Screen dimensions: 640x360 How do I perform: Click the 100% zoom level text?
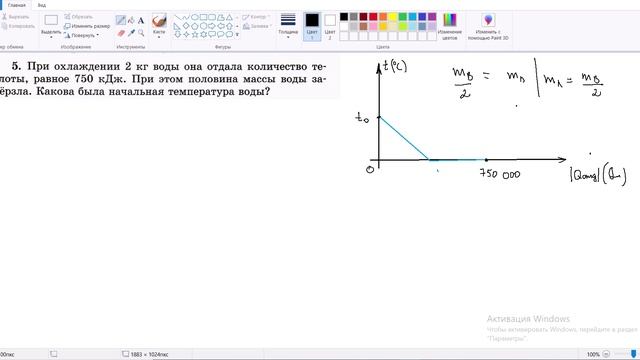[x=593, y=354]
